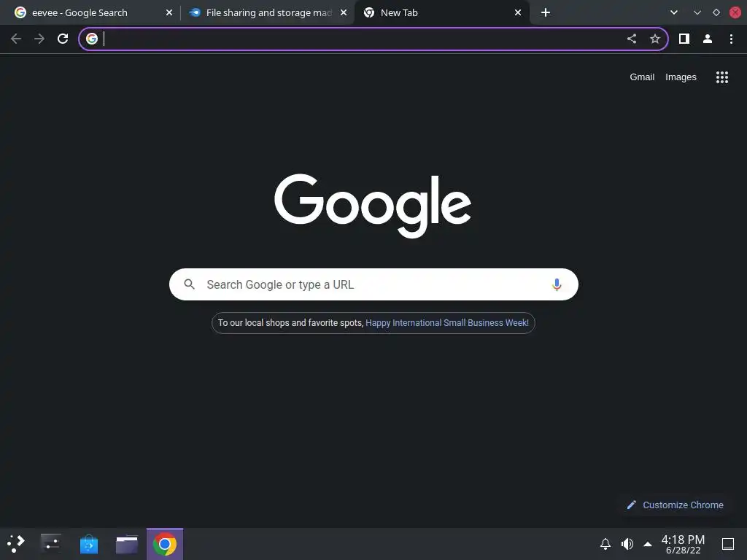747x560 pixels.
Task: Start voice search with the microphone
Action: click(x=557, y=284)
